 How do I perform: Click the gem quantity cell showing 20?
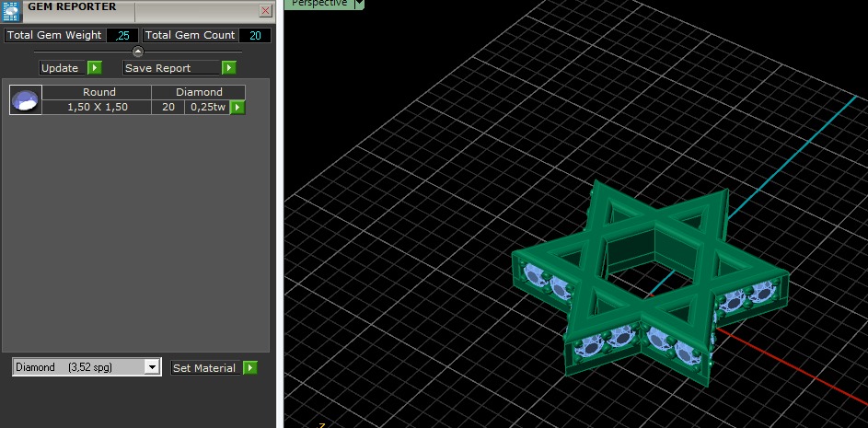pos(168,108)
